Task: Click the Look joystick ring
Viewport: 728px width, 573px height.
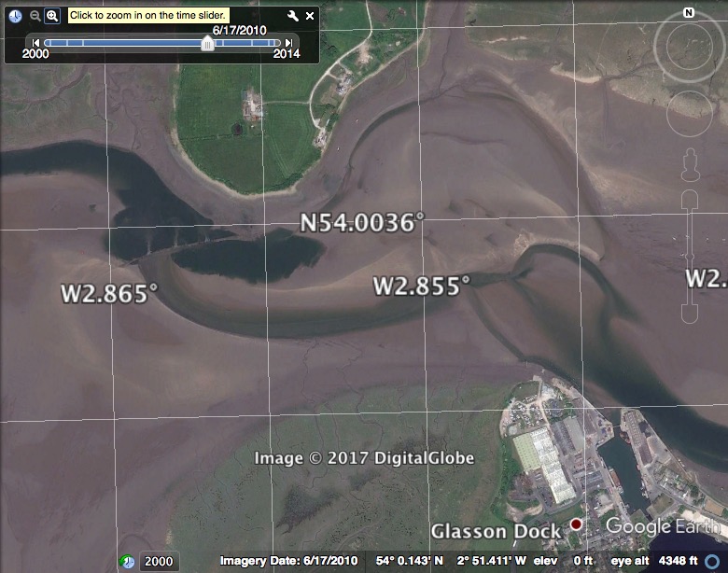Action: click(689, 46)
